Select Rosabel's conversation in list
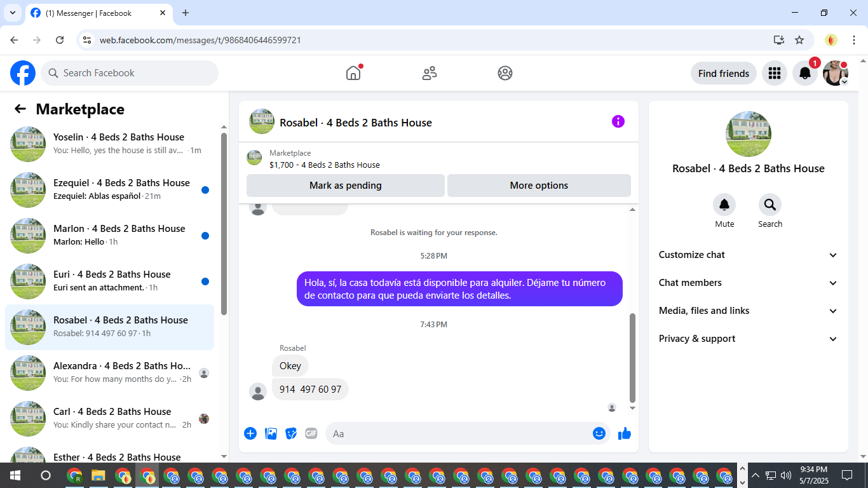This screenshot has height=488, width=868. [x=109, y=327]
